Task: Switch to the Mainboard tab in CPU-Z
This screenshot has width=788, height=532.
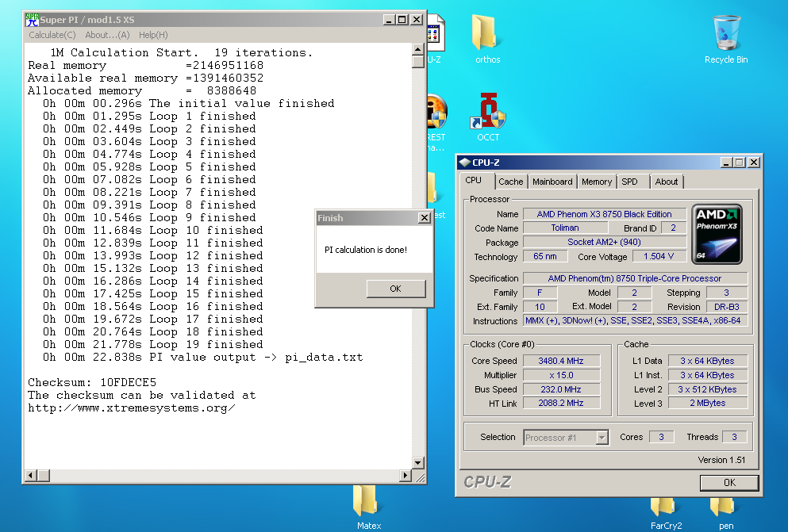Action: (552, 182)
